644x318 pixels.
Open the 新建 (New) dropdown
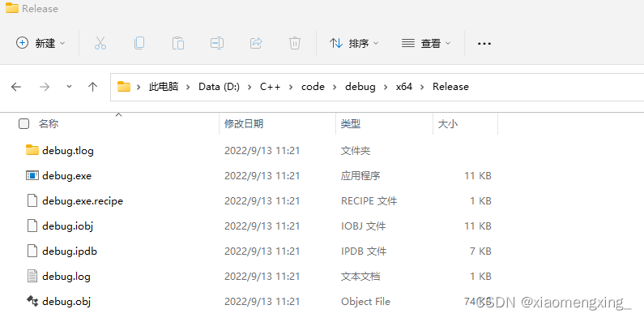tap(41, 43)
